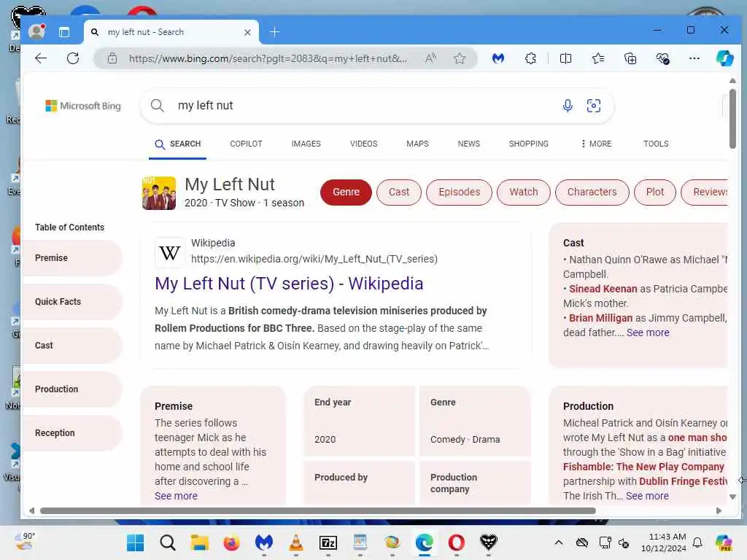Click the My Left Nut show thumbnail
Screen dimensions: 747x560
(158, 192)
